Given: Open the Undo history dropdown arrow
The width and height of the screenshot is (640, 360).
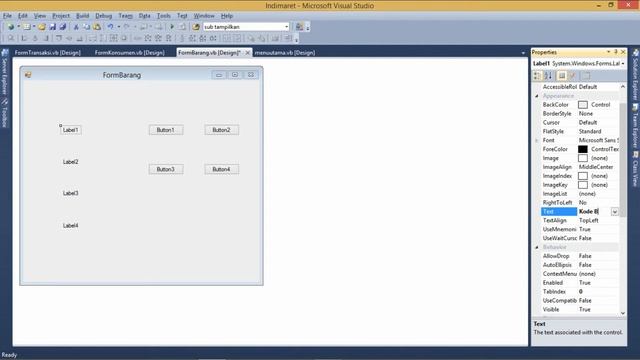Looking at the screenshot, I should click(x=118, y=27).
